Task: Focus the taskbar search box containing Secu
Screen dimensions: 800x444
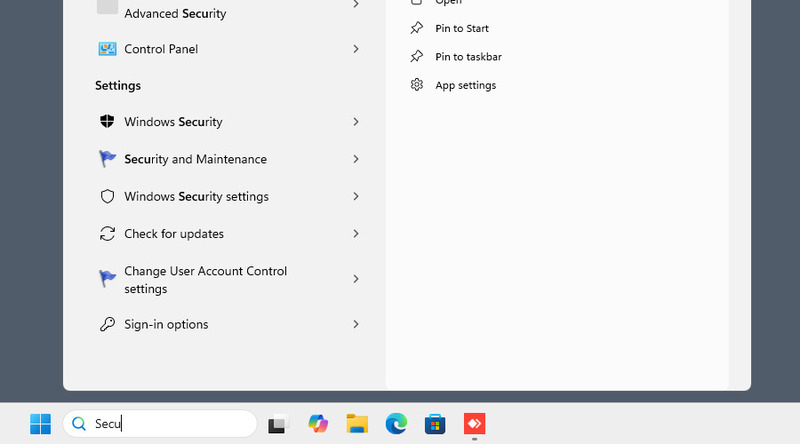Action: pos(160,424)
